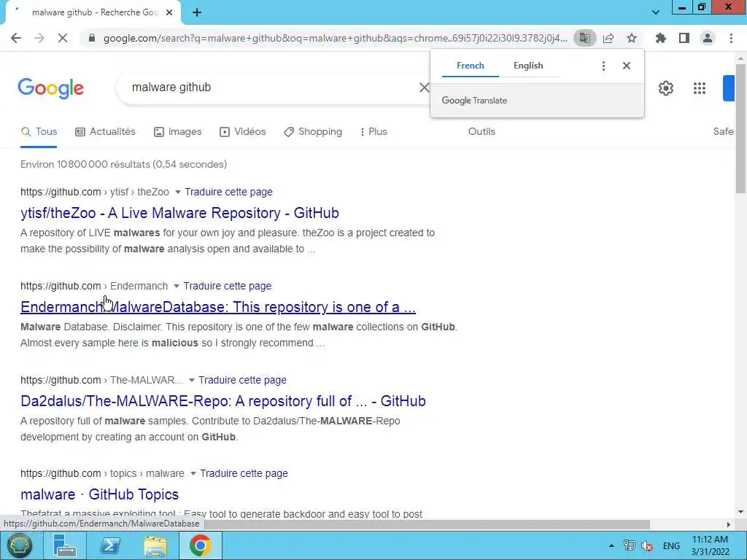Click Chrome icon in taskbar
This screenshot has height=560, width=747.
pos(201,545)
